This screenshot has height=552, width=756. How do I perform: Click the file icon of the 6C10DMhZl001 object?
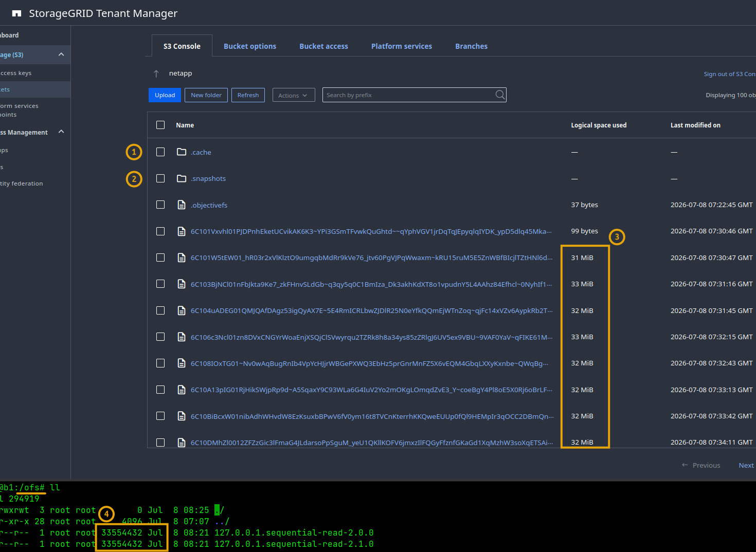[182, 442]
